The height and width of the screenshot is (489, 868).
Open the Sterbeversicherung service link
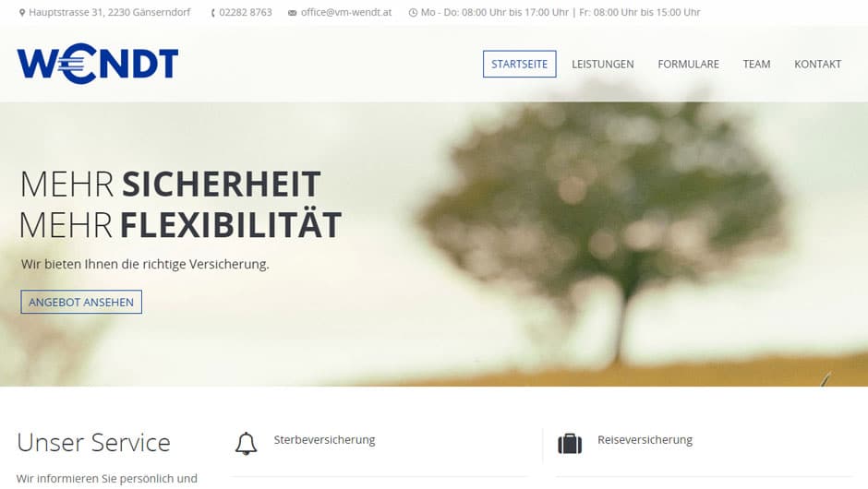pyautogui.click(x=324, y=440)
